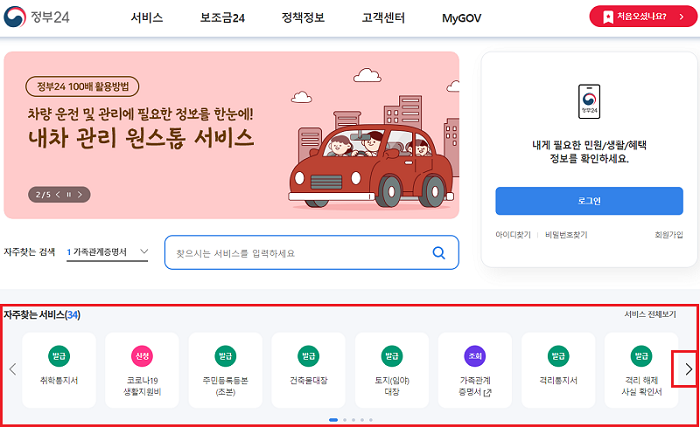Open the 아이디찾기 link
This screenshot has height=427, width=700.
(x=513, y=235)
